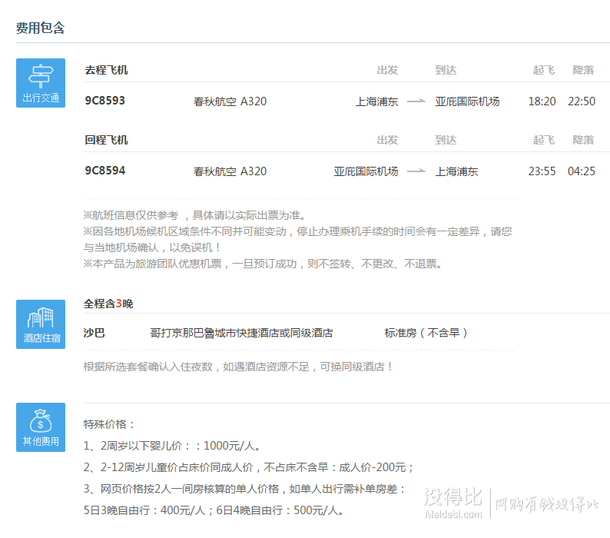Viewport: 610px width, 538px height.
Task: Click 标准房（不含早）room type
Action: click(426, 333)
